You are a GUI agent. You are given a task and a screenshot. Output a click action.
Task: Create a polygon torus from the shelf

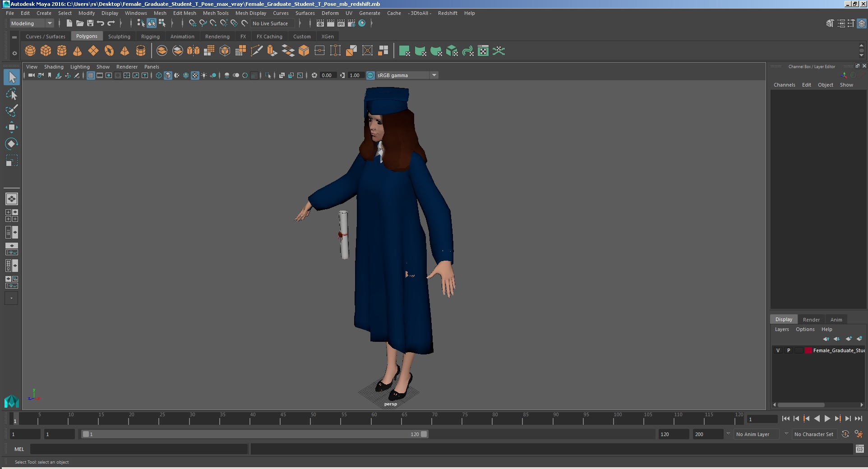[x=109, y=51]
